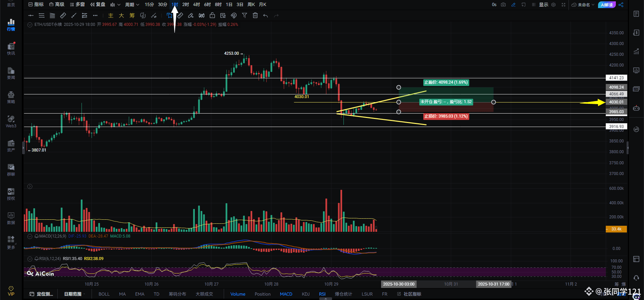Click the screenshot camera icon
The width and height of the screenshot is (644, 300).
pos(503,5)
